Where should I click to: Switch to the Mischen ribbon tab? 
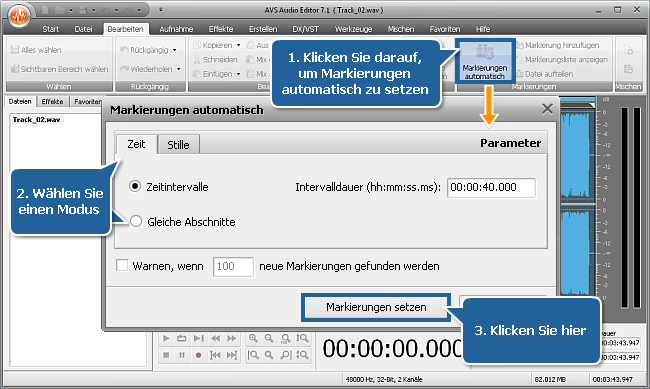point(401,29)
